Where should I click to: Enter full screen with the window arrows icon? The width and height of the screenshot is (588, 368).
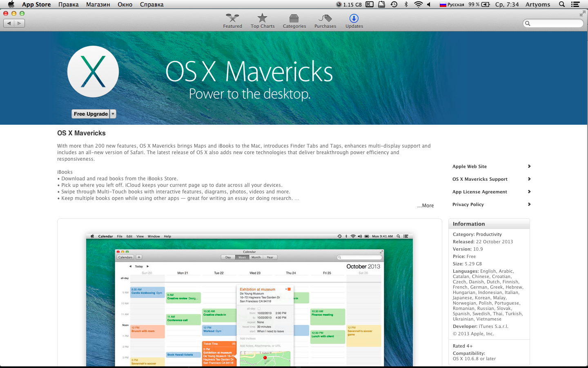click(582, 14)
